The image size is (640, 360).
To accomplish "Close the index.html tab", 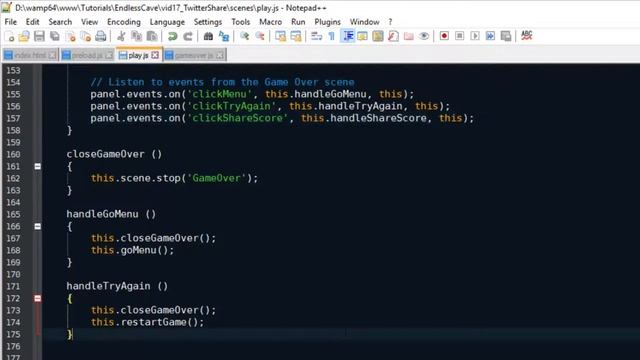I will pos(52,55).
